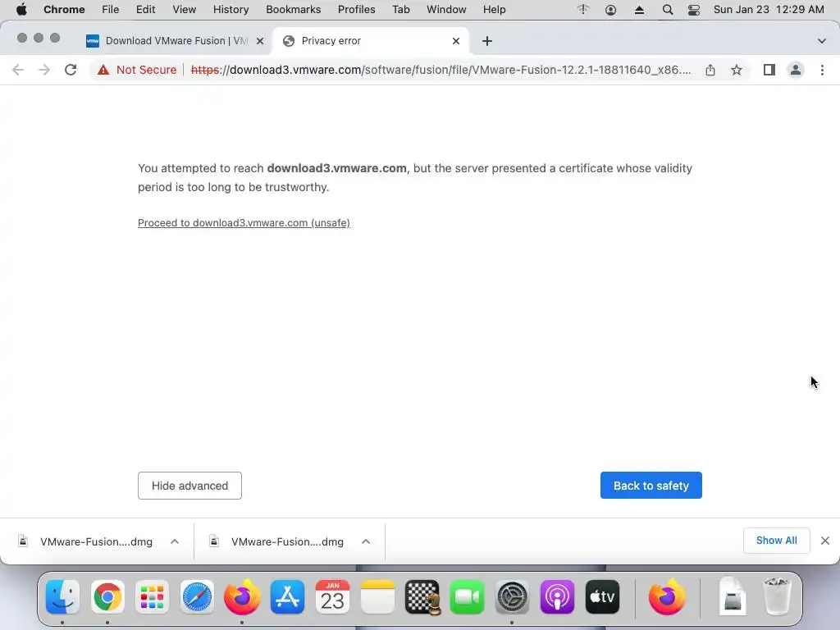The width and height of the screenshot is (840, 630).
Task: Open the Bookmarks menu
Action: pyautogui.click(x=294, y=10)
